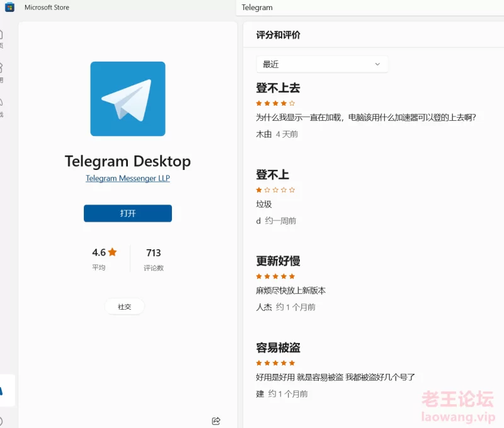Click the 打开 button to launch Telegram
The image size is (504, 428).
(x=128, y=213)
